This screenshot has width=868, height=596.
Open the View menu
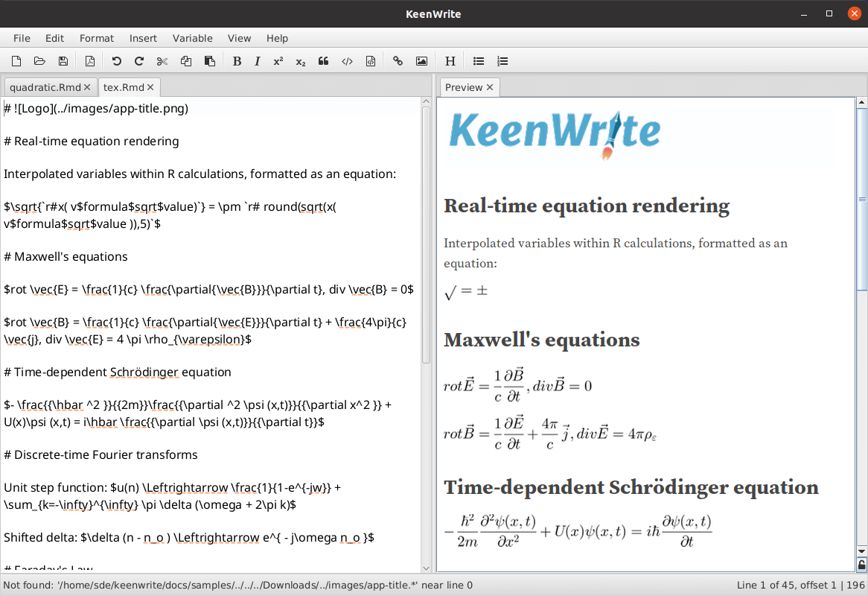pyautogui.click(x=239, y=38)
